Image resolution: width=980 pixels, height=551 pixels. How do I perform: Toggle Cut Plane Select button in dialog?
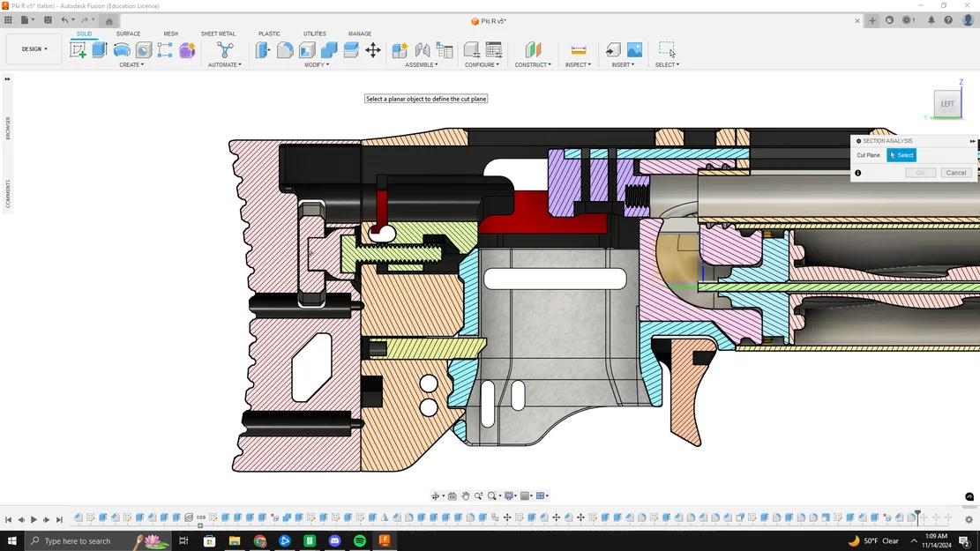pos(901,155)
